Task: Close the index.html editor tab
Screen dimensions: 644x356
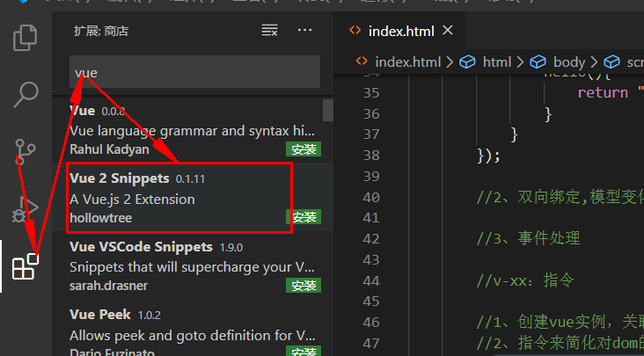Action: tap(448, 31)
